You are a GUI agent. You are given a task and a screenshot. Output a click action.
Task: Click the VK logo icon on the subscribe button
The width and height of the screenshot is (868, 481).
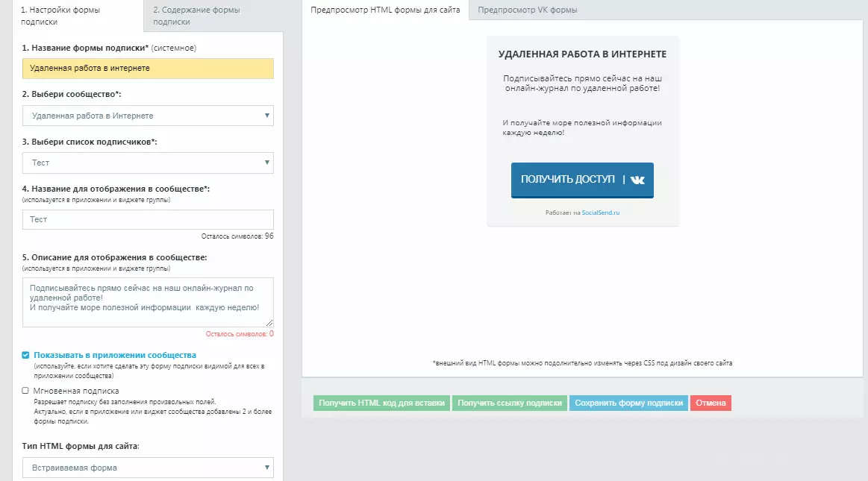[637, 180]
